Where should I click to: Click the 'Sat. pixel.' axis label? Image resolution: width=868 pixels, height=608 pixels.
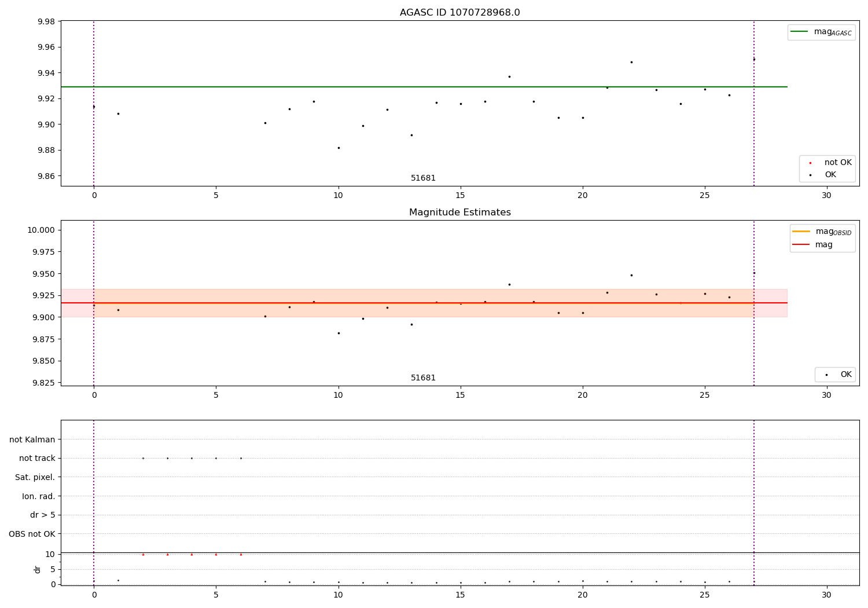[35, 477]
